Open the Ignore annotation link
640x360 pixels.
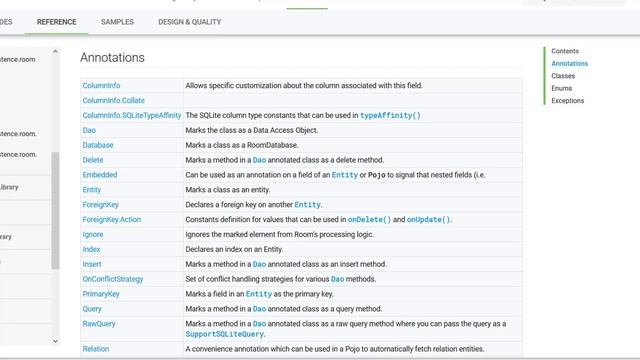(x=93, y=235)
